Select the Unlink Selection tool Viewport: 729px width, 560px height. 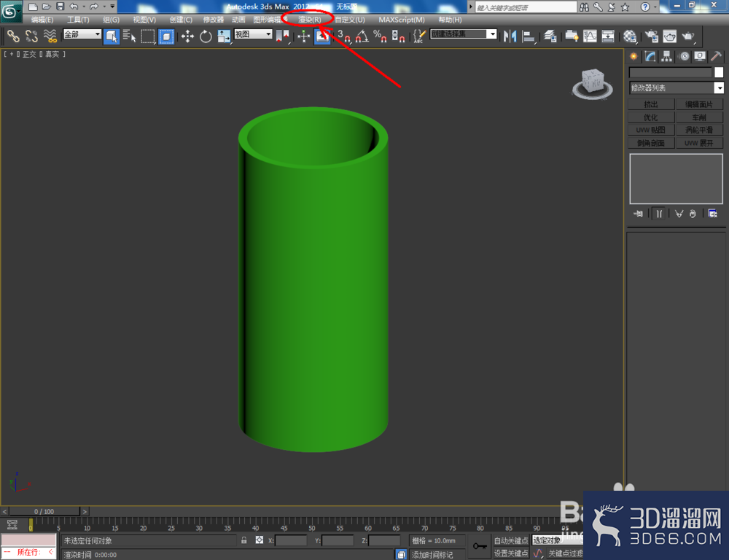coord(31,36)
